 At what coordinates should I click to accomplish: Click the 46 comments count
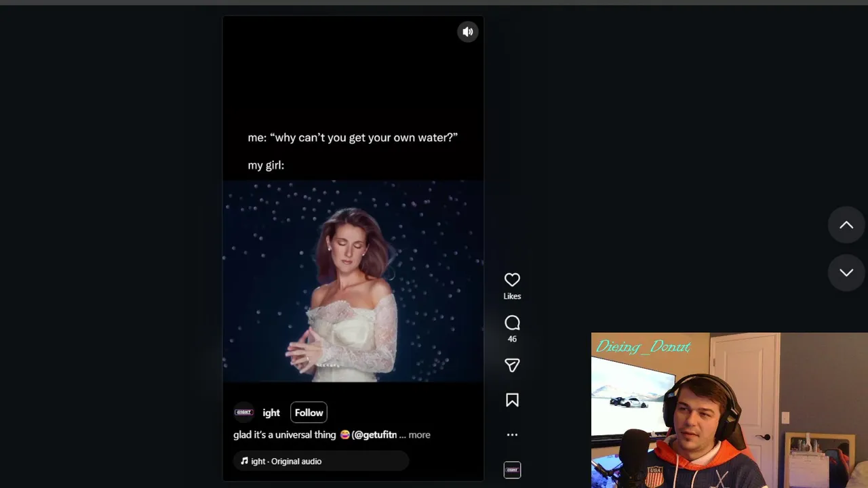512,339
